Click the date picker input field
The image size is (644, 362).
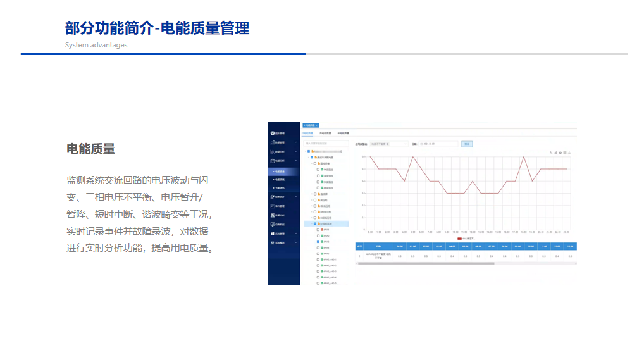tap(438, 144)
